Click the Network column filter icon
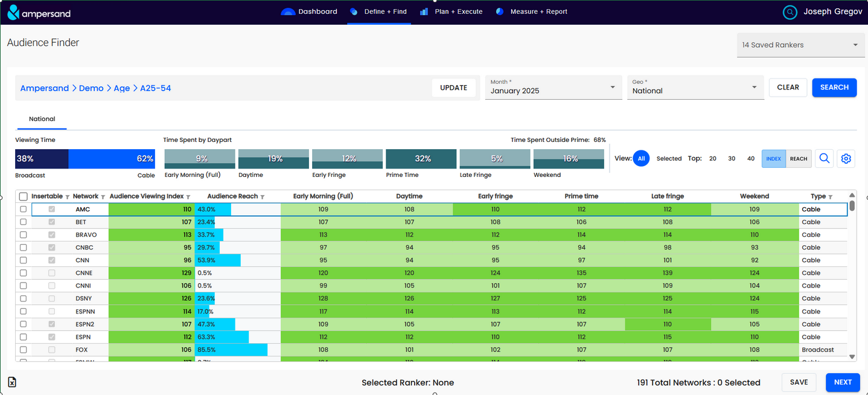868x395 pixels. tap(103, 197)
